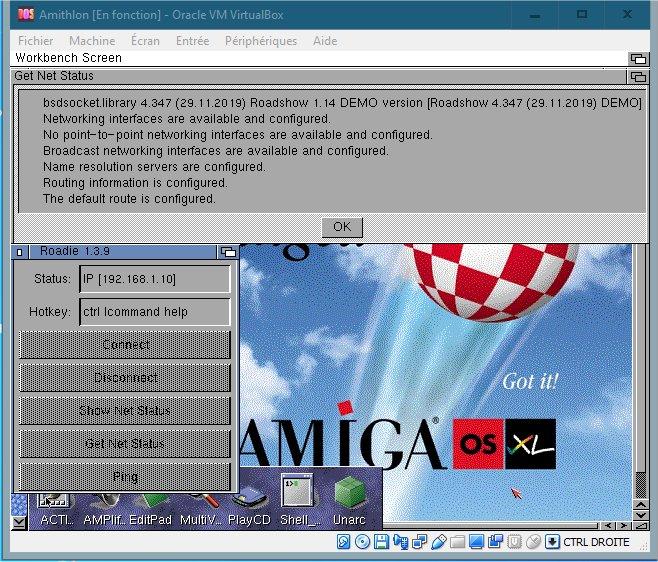
Task: Open the MultiV.. dock icon
Action: 200,510
